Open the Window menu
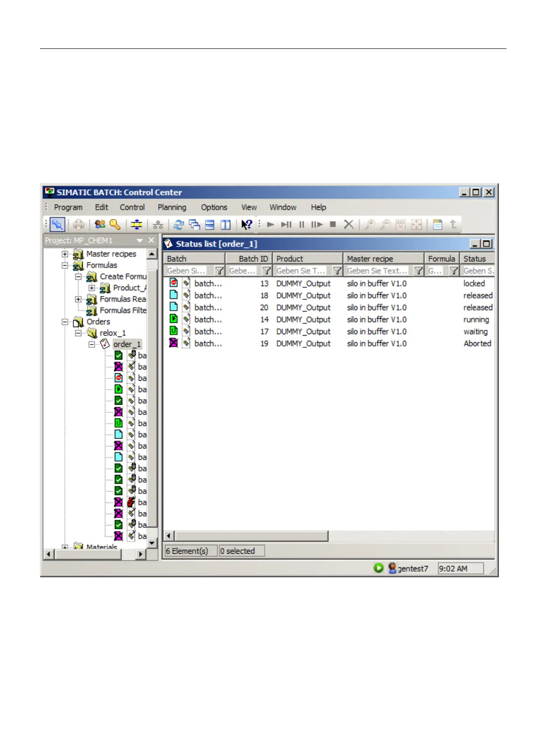The image size is (560, 746). point(283,207)
